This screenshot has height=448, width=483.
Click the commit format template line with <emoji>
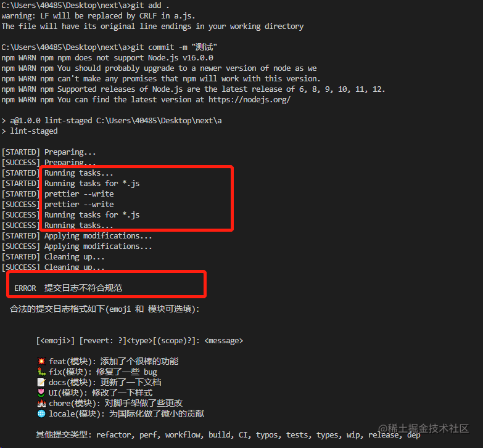pos(139,340)
